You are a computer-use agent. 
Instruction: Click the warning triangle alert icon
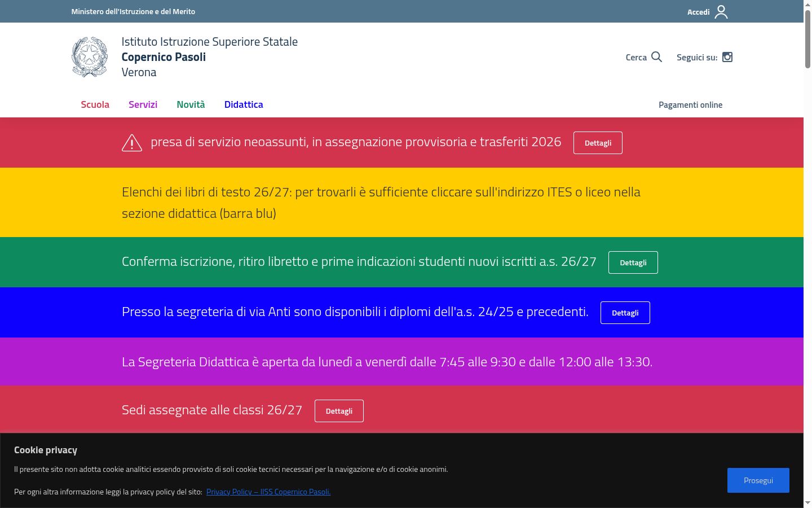[132, 143]
